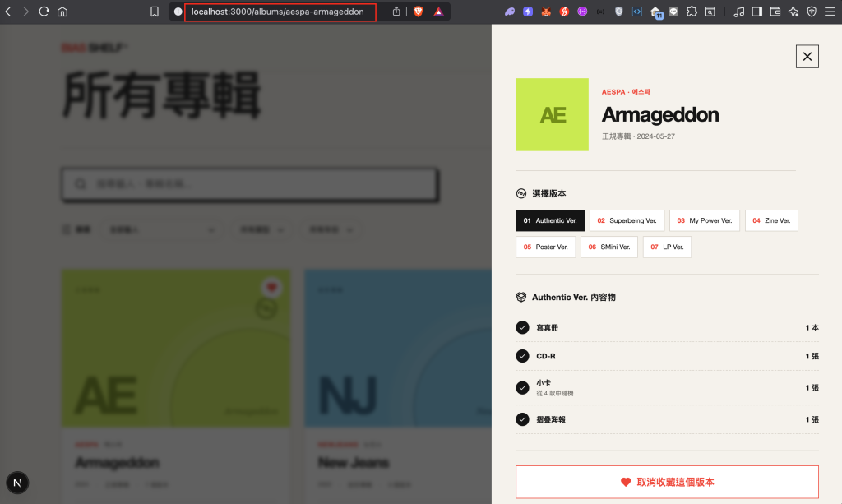This screenshot has width=842, height=504.
Task: Reload the current page
Action: point(44,12)
